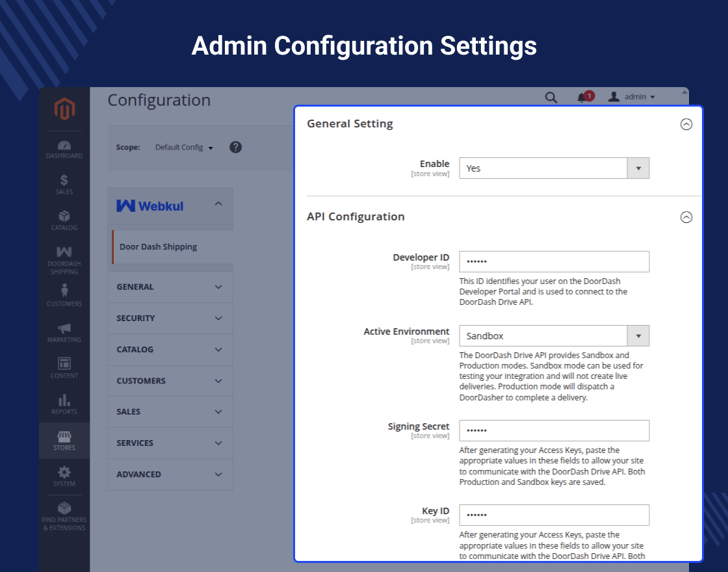Expand the SALES config section

click(x=170, y=412)
